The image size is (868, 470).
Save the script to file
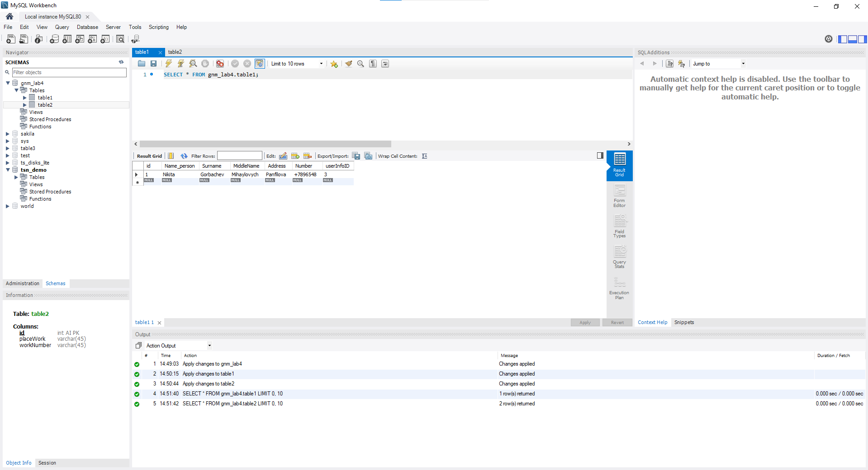[x=154, y=64]
